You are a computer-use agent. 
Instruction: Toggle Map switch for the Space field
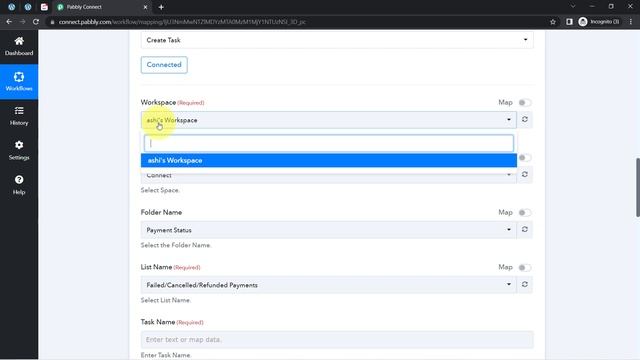click(524, 158)
